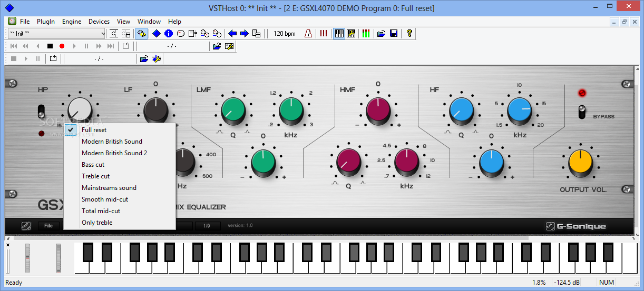Click the wrench icon in the third toolbar row
This screenshot has height=291, width=644.
tap(157, 58)
